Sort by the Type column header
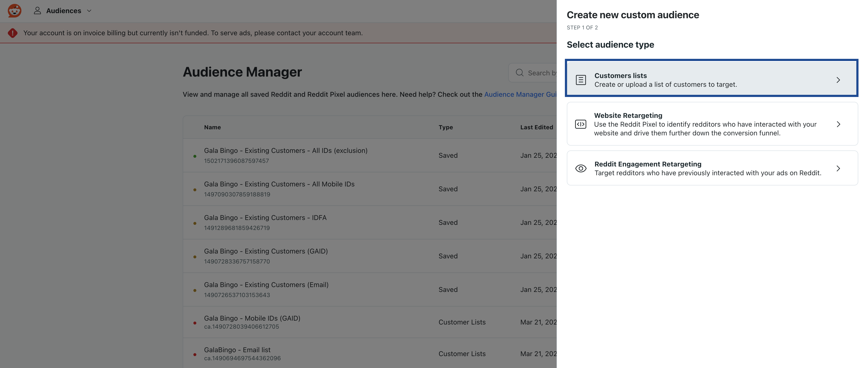This screenshot has height=368, width=868. (445, 127)
